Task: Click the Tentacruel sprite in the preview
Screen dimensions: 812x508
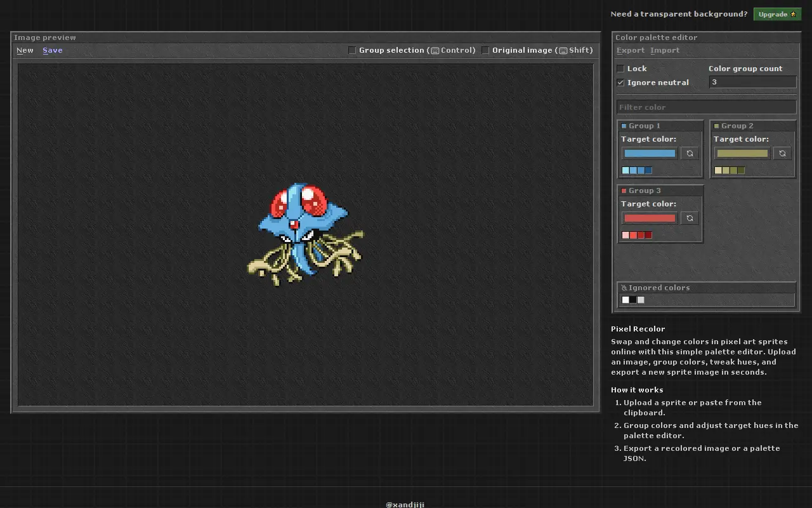Action: [x=305, y=234]
